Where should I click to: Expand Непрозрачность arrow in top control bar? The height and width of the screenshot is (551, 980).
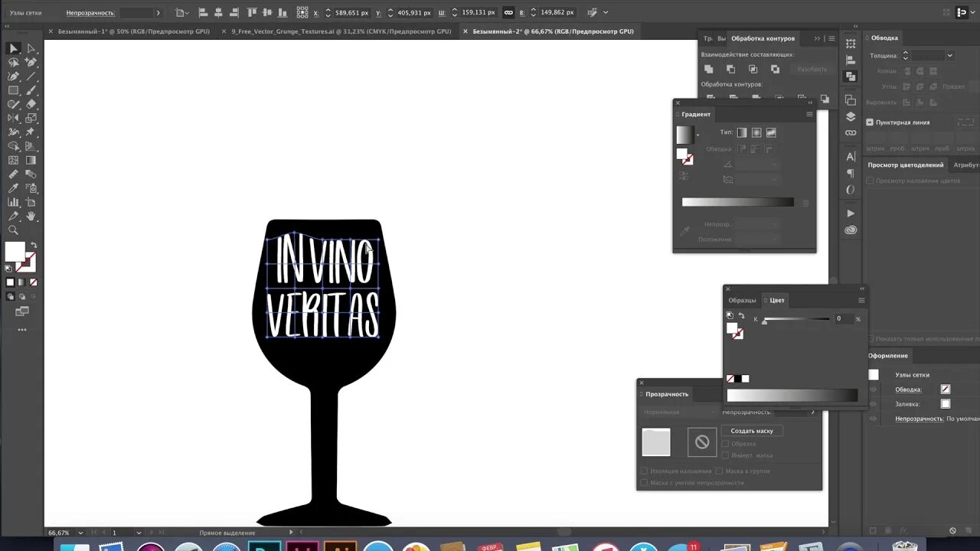(x=158, y=12)
